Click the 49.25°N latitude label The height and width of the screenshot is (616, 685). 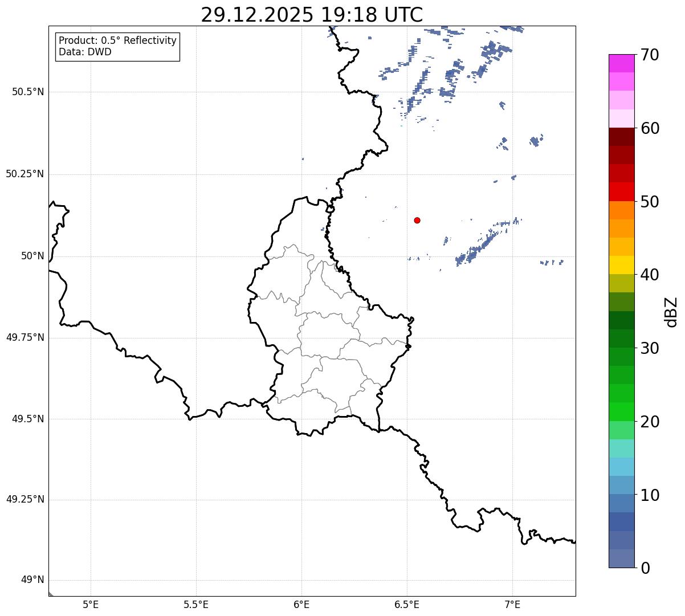point(25,499)
